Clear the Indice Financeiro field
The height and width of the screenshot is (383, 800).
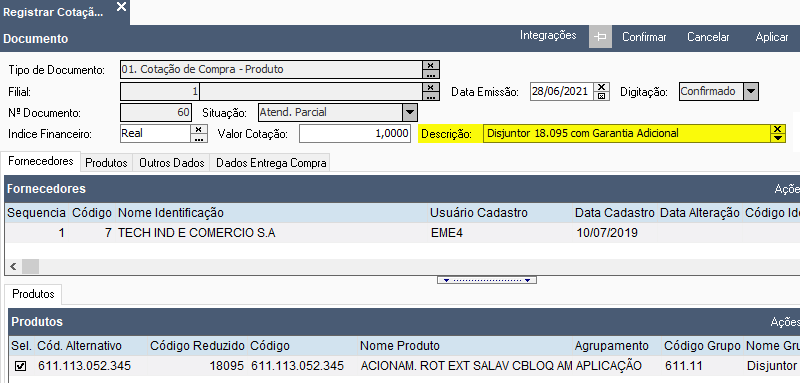pos(198,129)
